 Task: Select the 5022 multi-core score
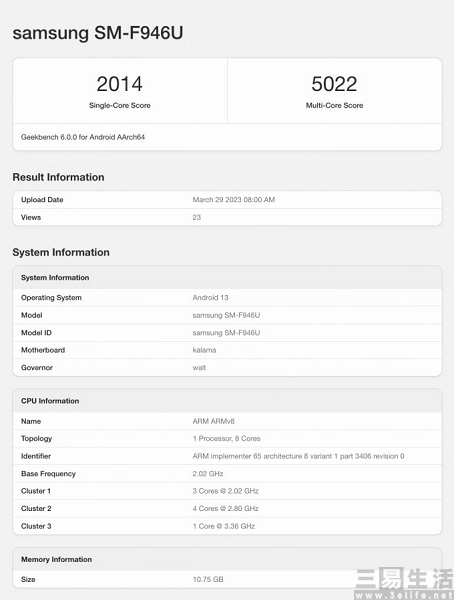click(334, 84)
